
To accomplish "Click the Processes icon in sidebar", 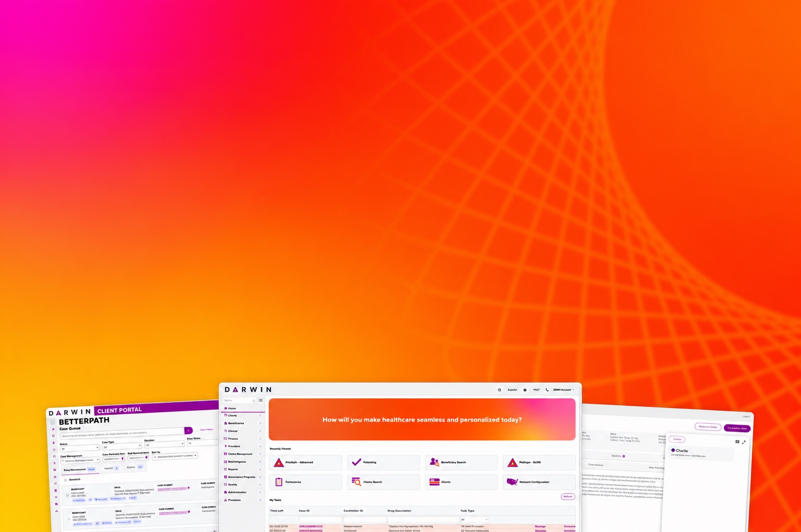I will pyautogui.click(x=226, y=500).
